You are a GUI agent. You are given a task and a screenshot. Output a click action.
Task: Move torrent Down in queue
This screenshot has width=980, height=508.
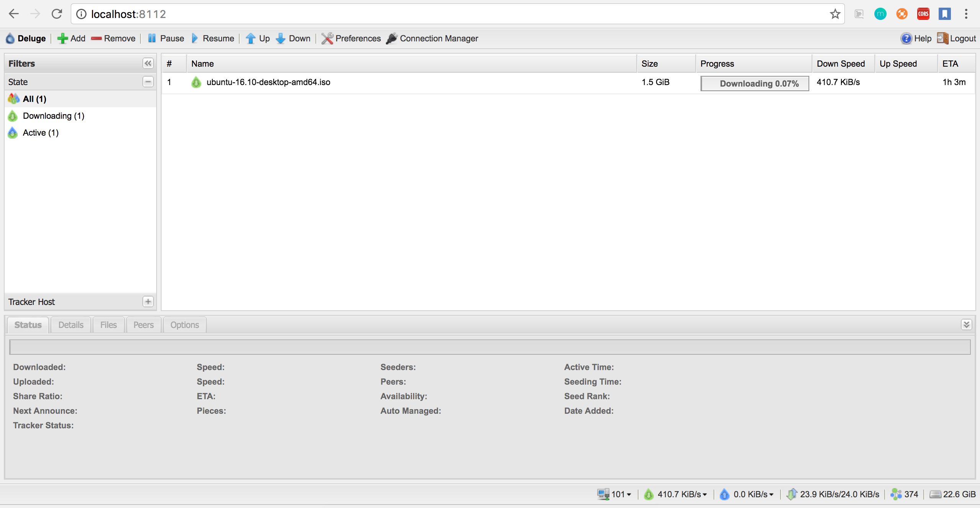(x=293, y=39)
